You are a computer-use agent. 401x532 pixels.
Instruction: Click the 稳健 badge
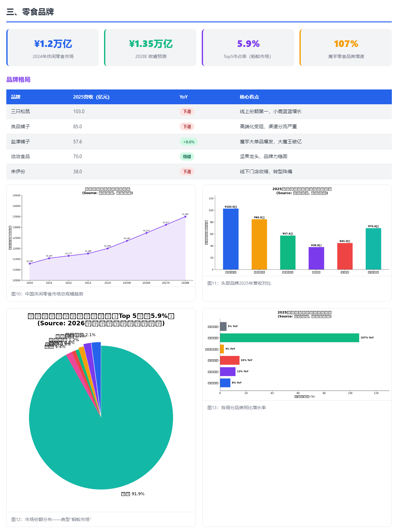[187, 157]
